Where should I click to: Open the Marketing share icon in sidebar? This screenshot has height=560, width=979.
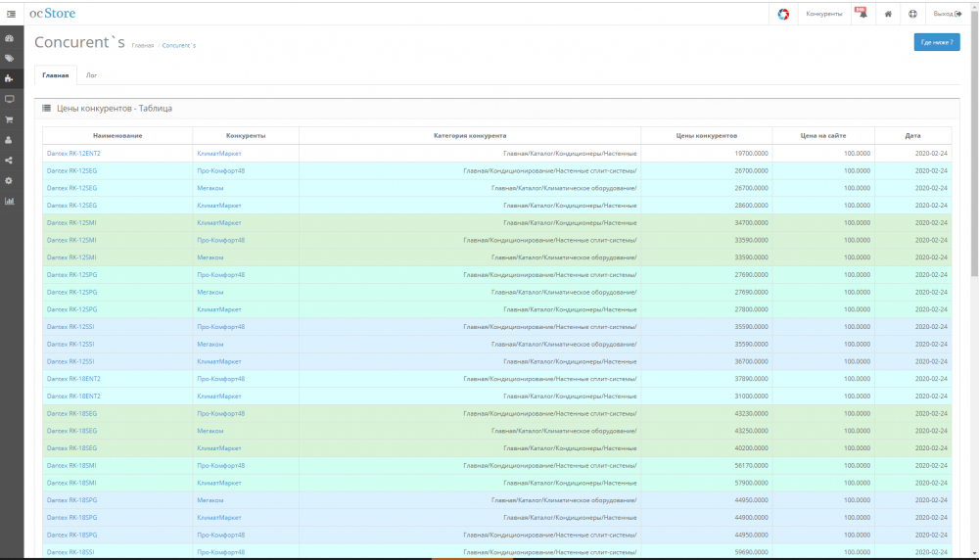(x=10, y=161)
